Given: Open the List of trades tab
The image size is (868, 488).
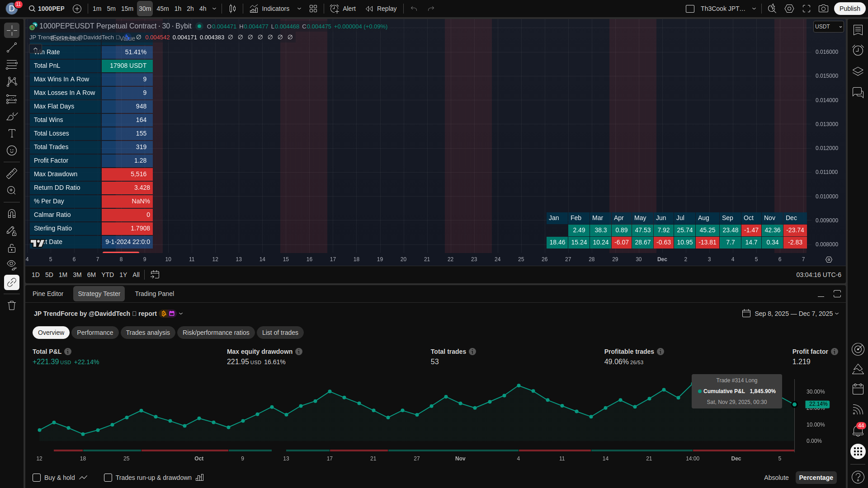Looking at the screenshot, I should [280, 333].
